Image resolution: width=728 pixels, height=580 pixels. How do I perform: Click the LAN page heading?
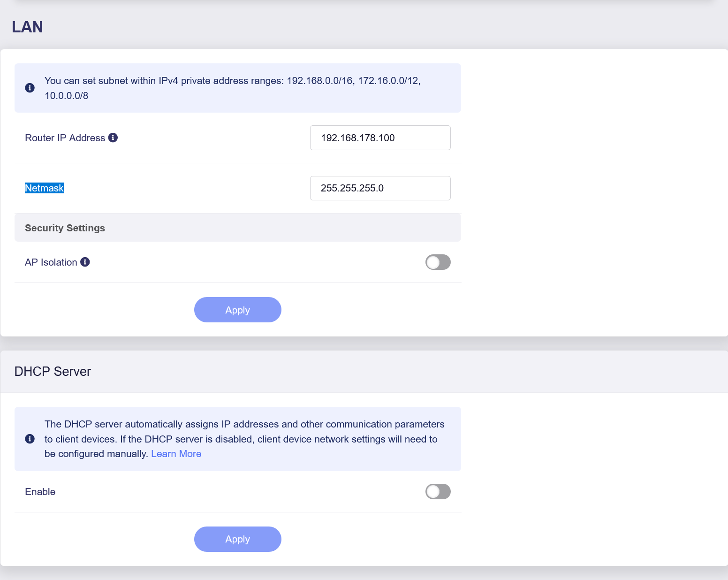click(27, 27)
